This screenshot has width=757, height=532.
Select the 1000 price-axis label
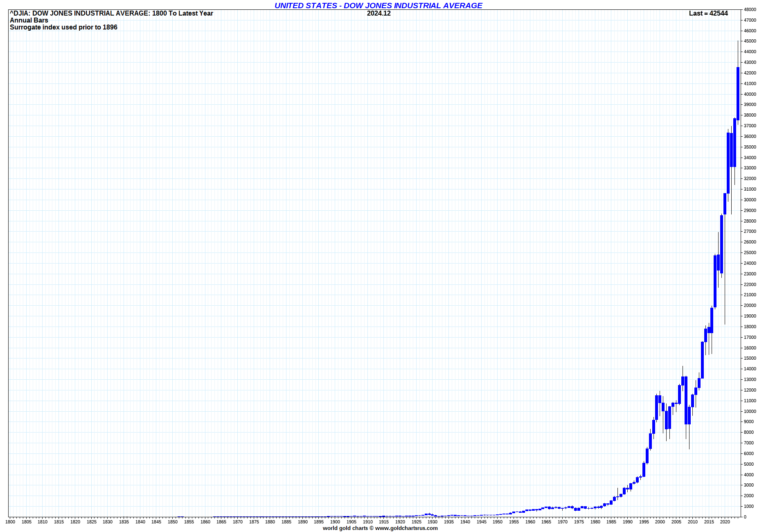748,506
